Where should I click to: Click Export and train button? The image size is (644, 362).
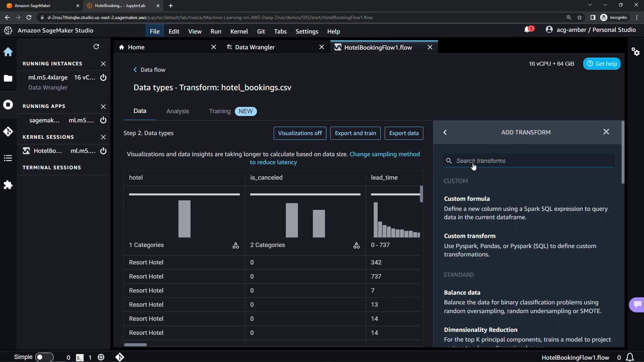pyautogui.click(x=355, y=133)
